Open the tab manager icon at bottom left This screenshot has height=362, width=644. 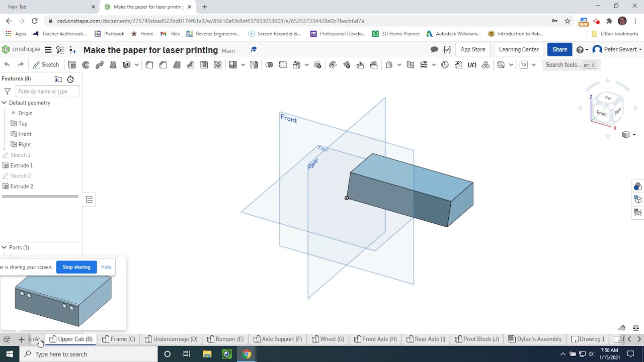click(7, 339)
